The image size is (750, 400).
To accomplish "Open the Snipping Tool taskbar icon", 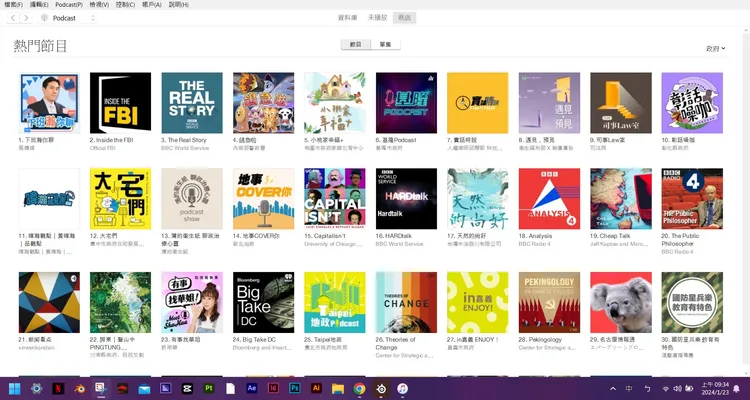I will (x=101, y=389).
